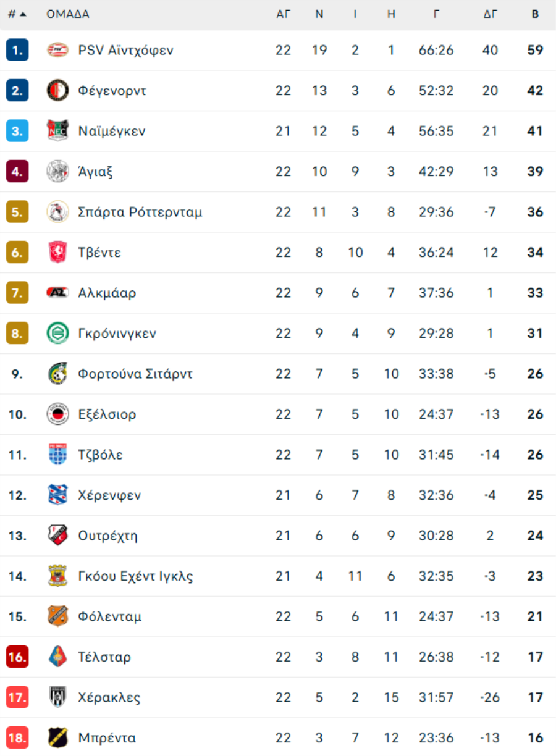Open the Φορτούνα Σιτάρντ team link
This screenshot has height=756, width=556.
click(x=135, y=374)
